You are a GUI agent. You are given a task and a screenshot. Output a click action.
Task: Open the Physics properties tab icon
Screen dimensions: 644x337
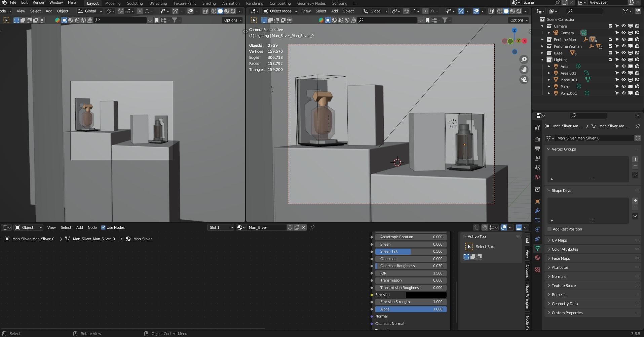click(x=537, y=229)
